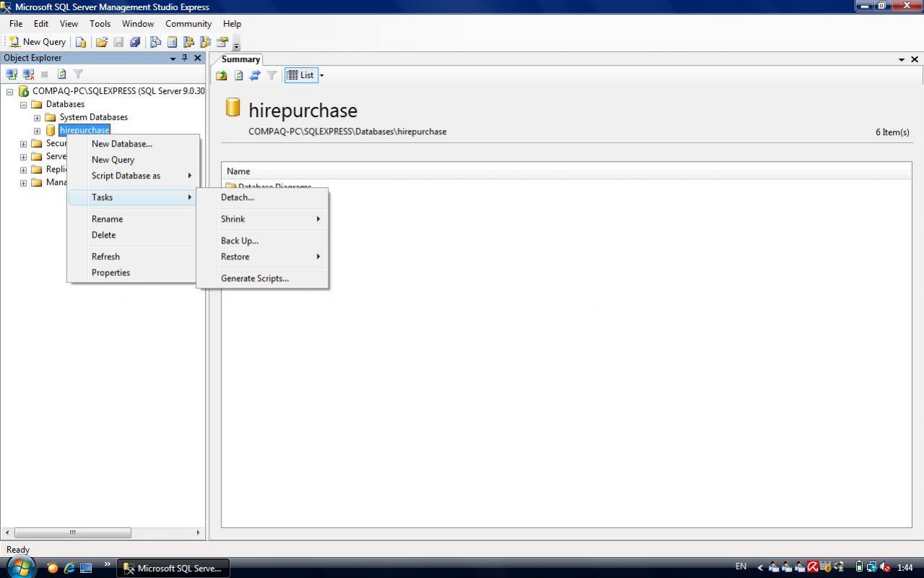This screenshot has width=924, height=578.
Task: Open the List view dropdown arrow
Action: tap(322, 75)
